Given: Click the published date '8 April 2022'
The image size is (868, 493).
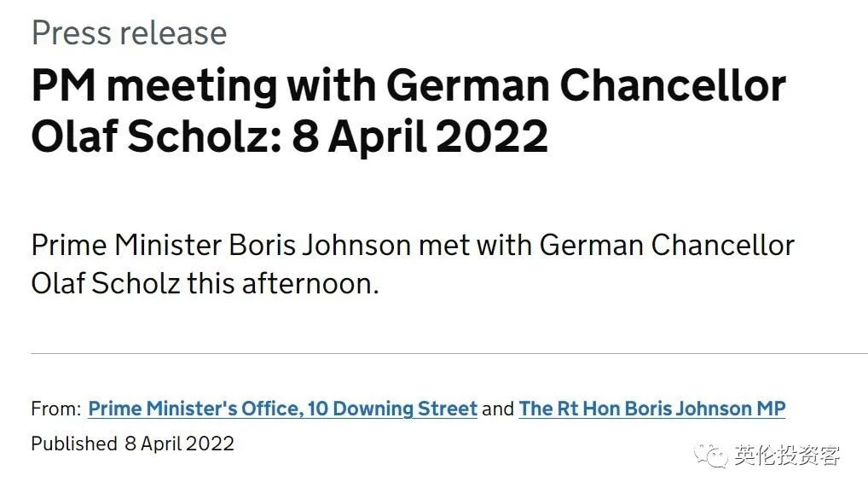Looking at the screenshot, I should [179, 444].
